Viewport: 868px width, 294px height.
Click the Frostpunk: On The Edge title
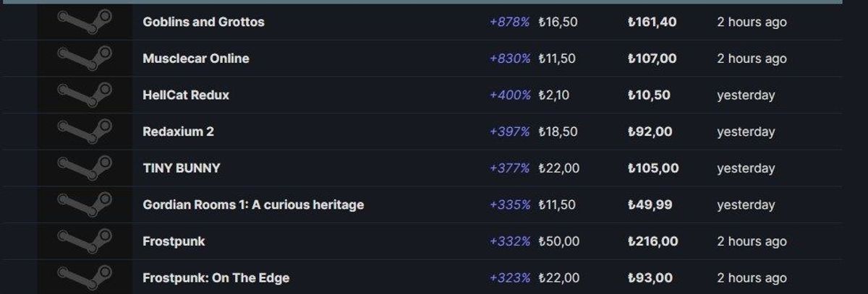216,277
